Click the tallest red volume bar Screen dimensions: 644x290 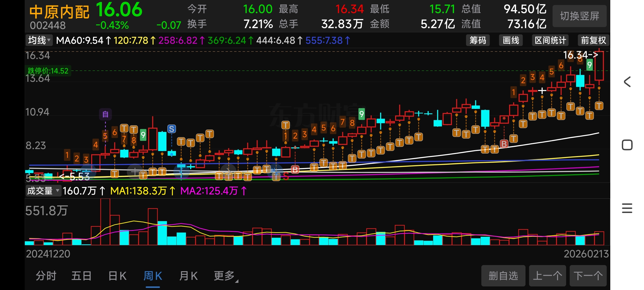tap(105, 222)
